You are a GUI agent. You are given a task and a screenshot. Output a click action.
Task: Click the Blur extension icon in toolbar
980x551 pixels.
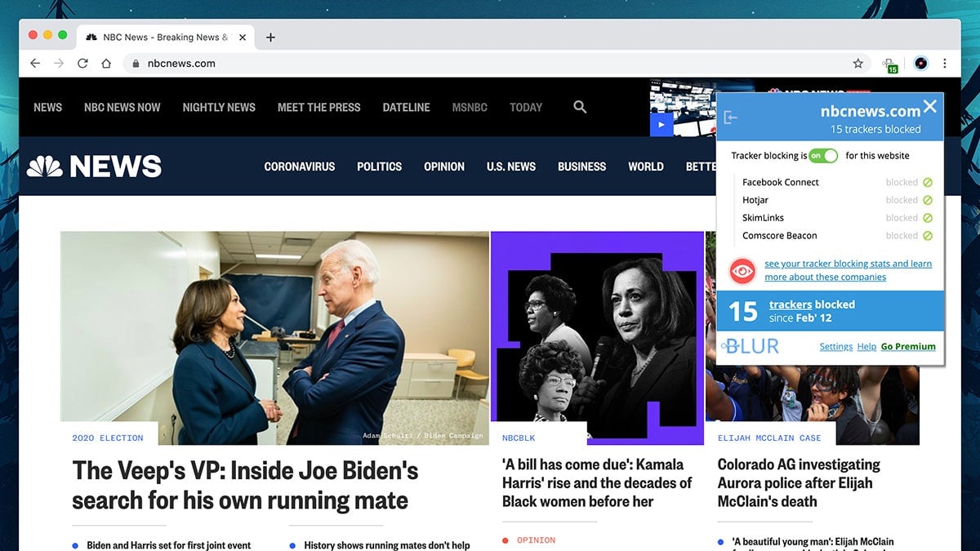[x=889, y=64]
